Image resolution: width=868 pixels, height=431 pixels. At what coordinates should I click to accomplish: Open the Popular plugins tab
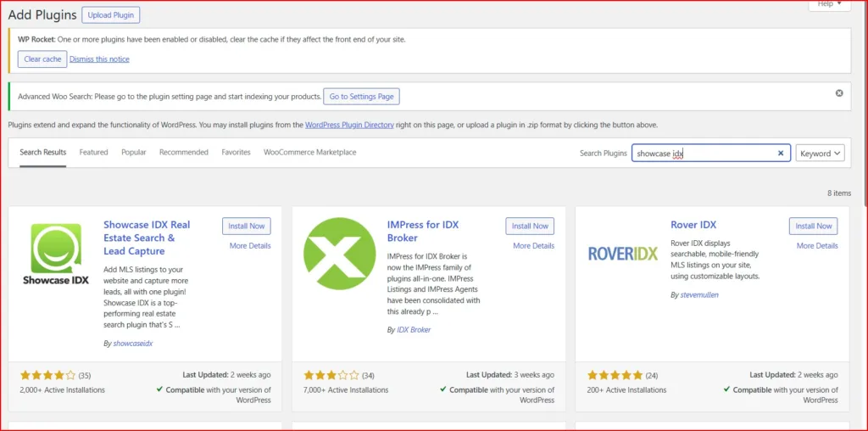pos(134,153)
